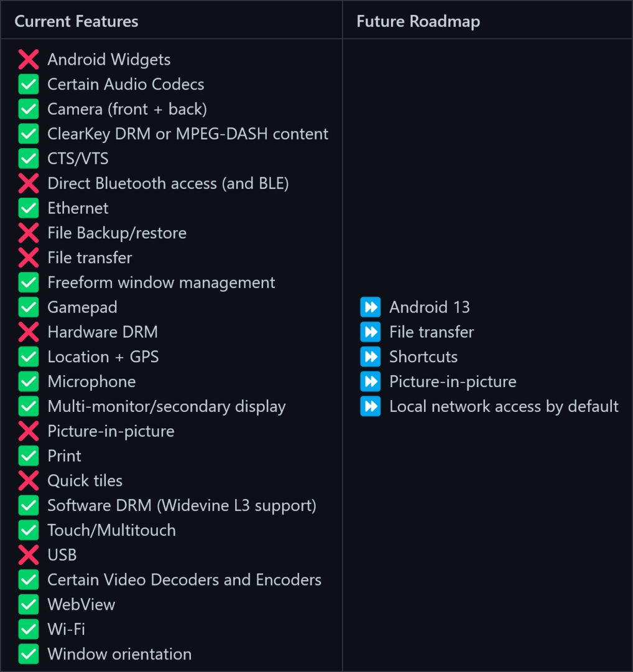The width and height of the screenshot is (633, 672).
Task: Click the fast-forward icon next to Android 13
Action: click(x=371, y=307)
